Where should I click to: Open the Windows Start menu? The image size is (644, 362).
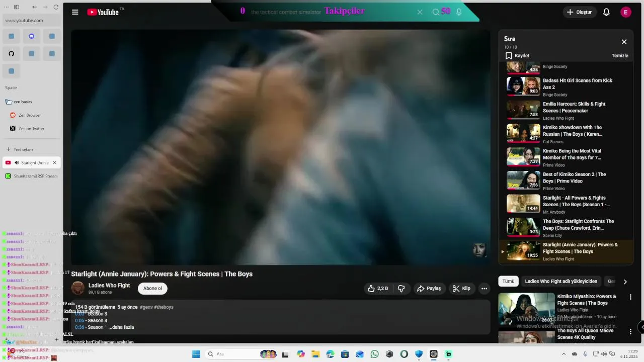point(196,354)
